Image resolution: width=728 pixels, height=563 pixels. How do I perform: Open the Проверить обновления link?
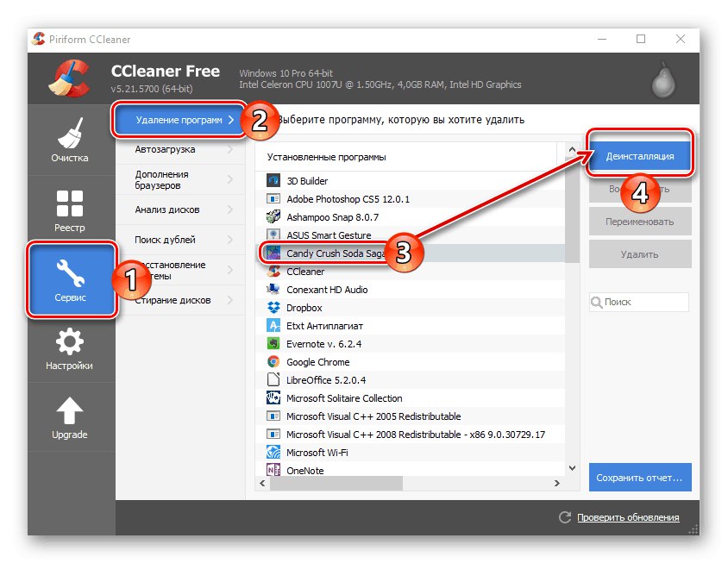[628, 517]
